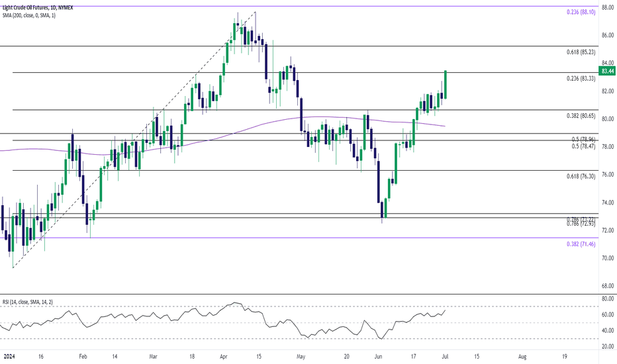The image size is (617, 364).
Task: Click the Feb label on time axis
Action: click(83, 357)
